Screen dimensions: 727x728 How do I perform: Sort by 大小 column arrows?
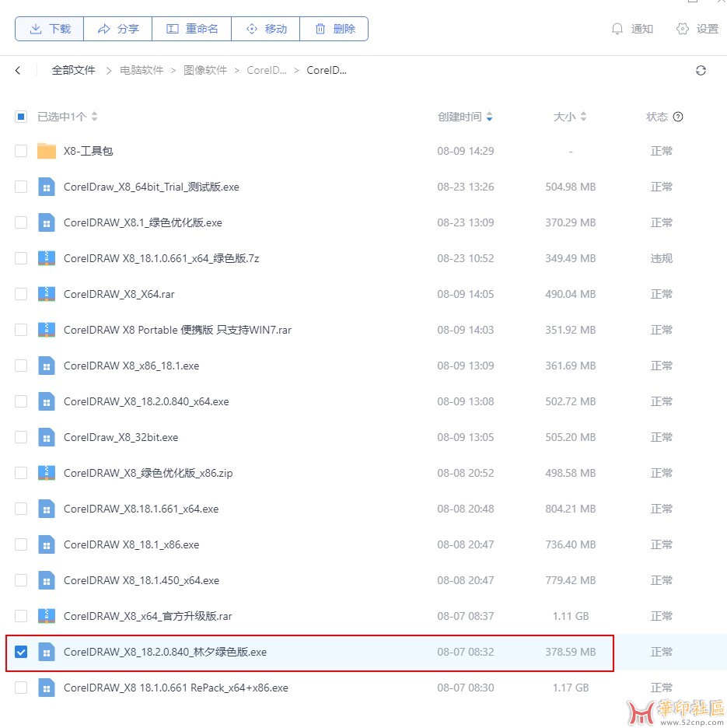click(x=584, y=117)
